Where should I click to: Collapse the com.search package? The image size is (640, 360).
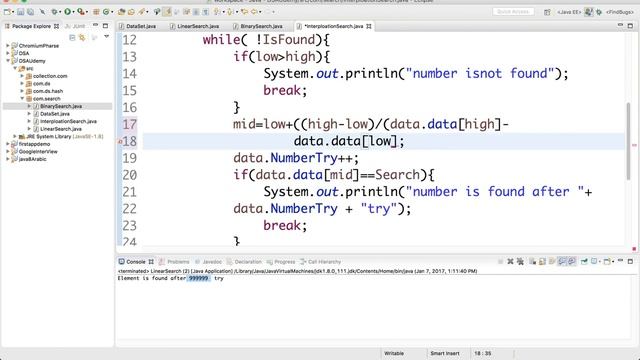point(22,98)
